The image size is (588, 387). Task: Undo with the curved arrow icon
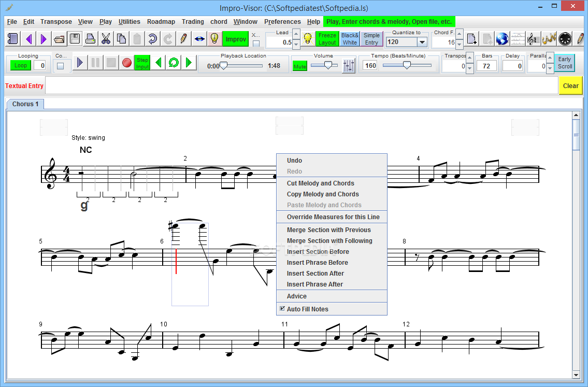152,39
